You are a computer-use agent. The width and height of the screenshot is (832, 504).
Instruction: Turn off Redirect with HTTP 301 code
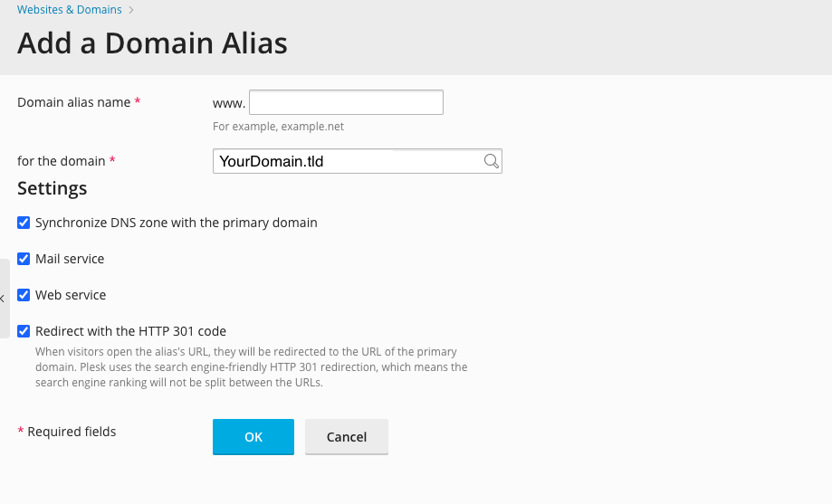click(24, 331)
